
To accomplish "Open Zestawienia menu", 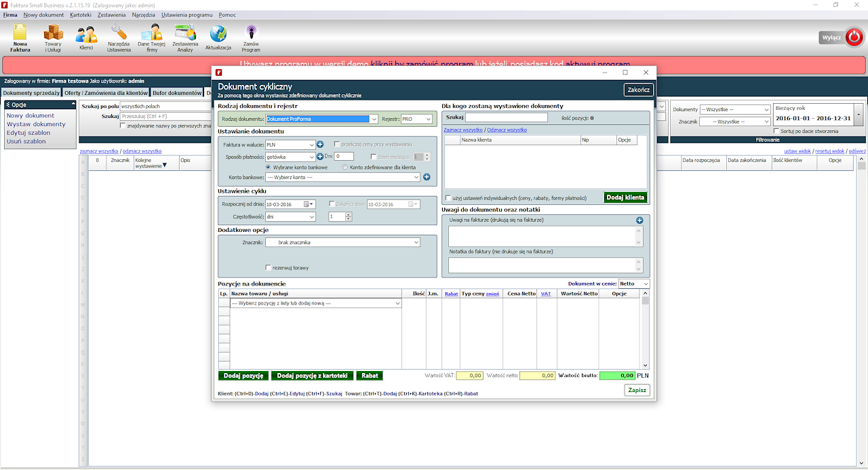I will point(112,14).
